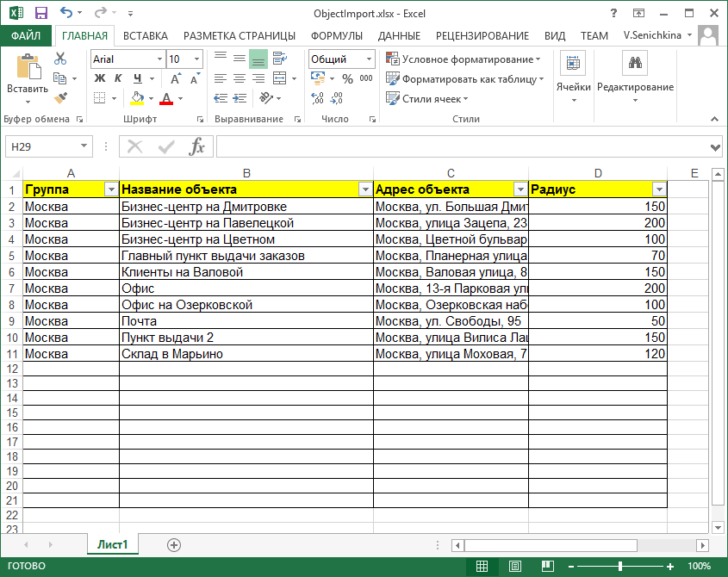Toggle bold Ж formatting
728x577 pixels.
[x=99, y=79]
